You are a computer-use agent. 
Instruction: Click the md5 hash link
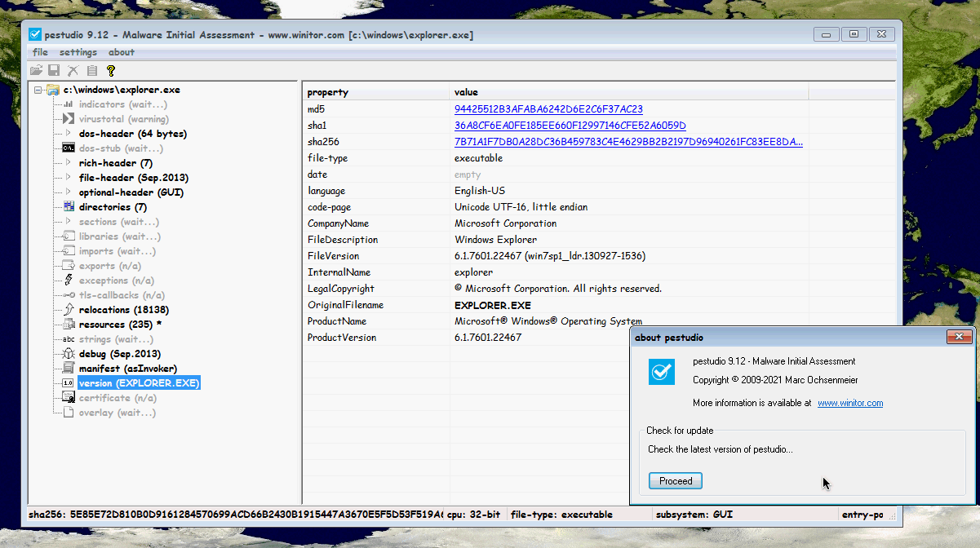click(x=548, y=109)
